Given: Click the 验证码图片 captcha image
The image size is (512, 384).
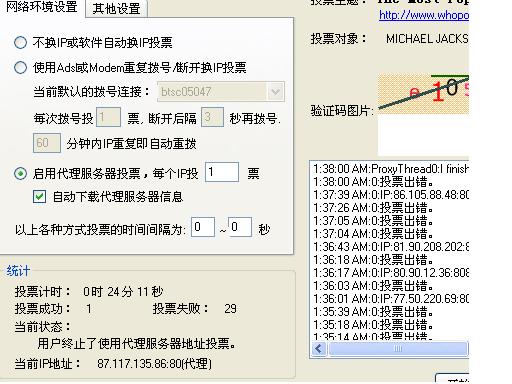Looking at the screenshot, I should tap(423, 94).
